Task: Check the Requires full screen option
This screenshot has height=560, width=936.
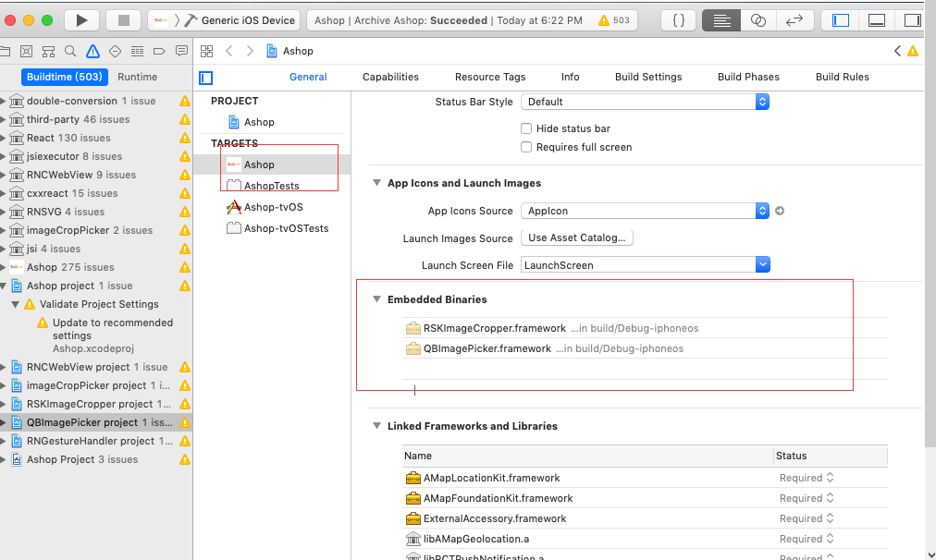Action: pyautogui.click(x=526, y=146)
